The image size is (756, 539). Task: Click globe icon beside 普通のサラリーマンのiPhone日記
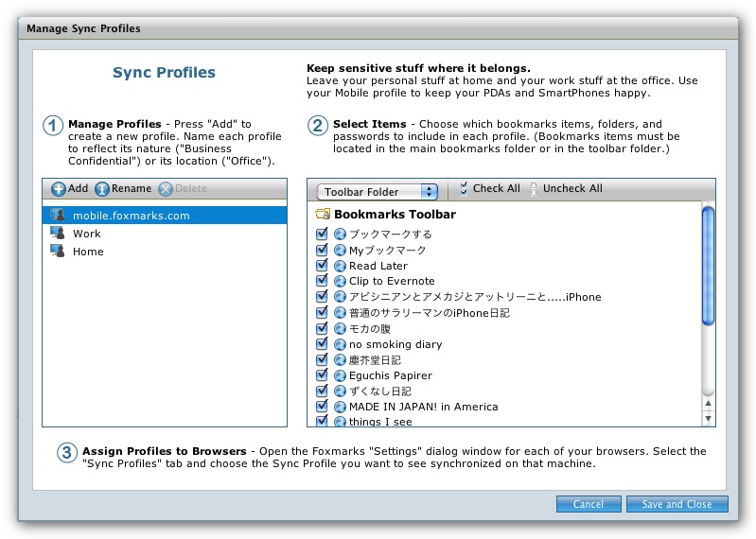coord(340,313)
